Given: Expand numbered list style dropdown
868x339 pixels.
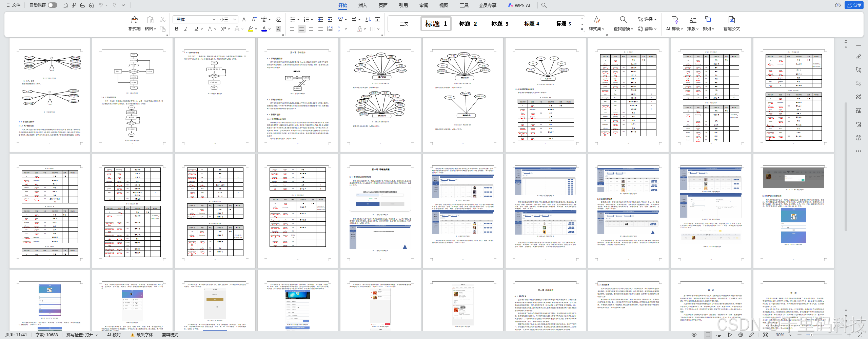Looking at the screenshot, I should click(x=312, y=19).
